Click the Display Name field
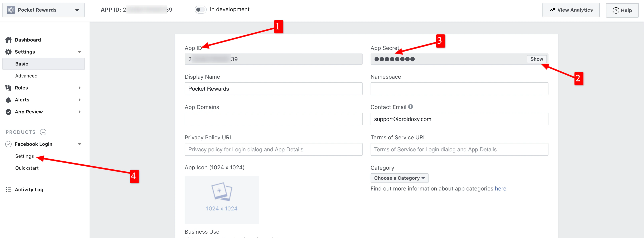The height and width of the screenshot is (238, 644). pyautogui.click(x=273, y=89)
